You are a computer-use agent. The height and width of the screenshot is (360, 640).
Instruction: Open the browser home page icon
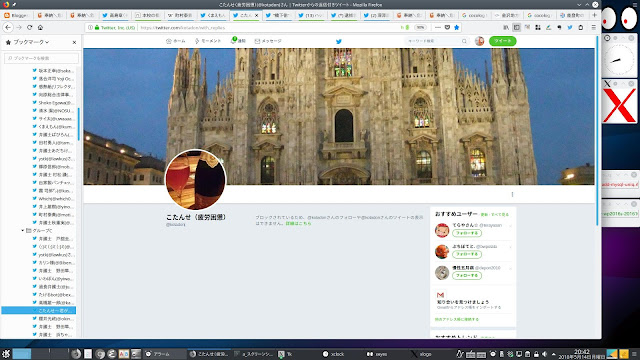(x=40, y=27)
